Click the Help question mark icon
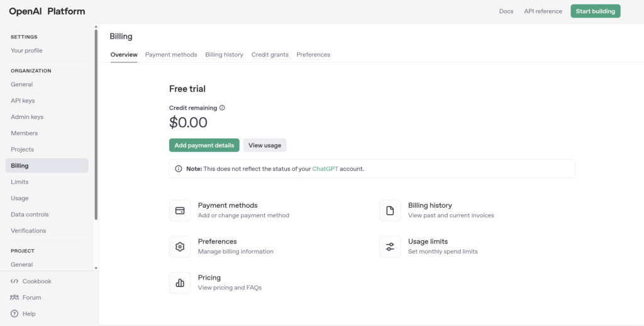Screen dimensions: 644x326 [x=14, y=314]
